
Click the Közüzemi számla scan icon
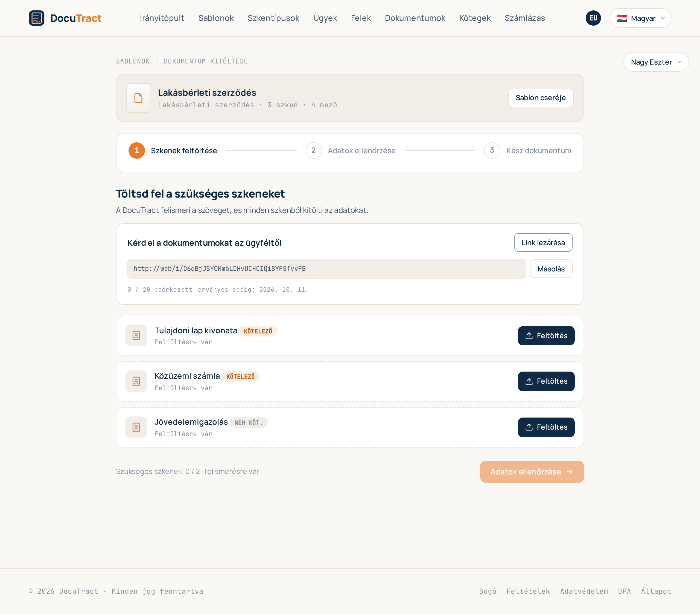click(136, 381)
